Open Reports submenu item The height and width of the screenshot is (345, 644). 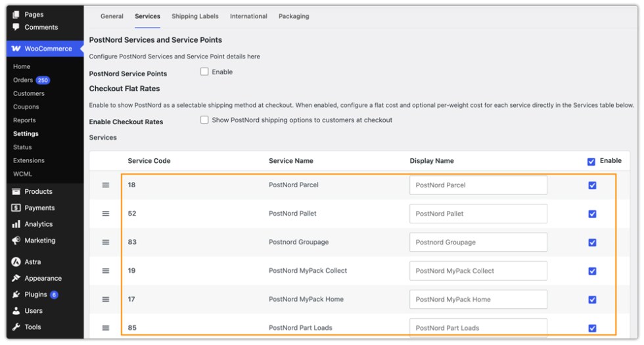pos(24,120)
